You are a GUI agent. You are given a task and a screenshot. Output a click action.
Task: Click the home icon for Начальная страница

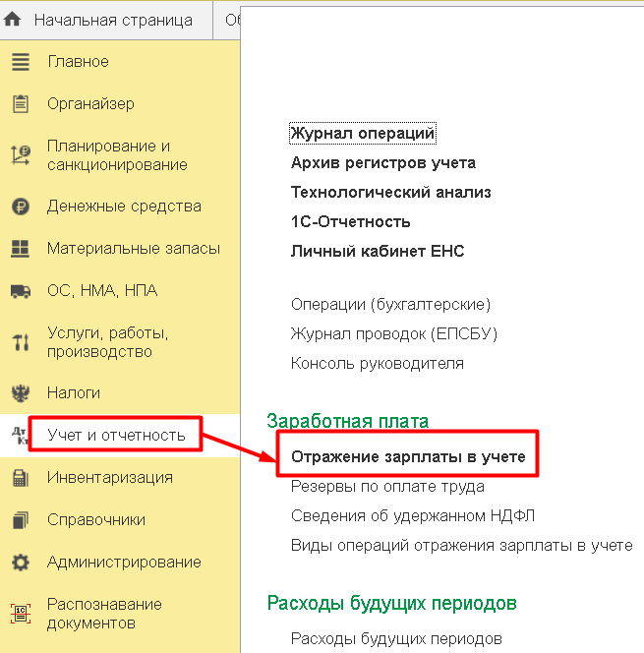13,19
